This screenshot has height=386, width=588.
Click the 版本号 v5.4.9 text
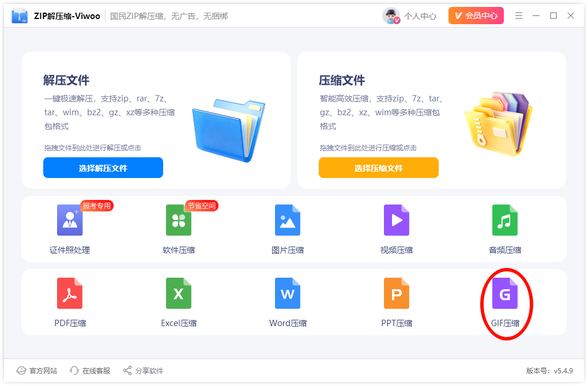point(549,370)
